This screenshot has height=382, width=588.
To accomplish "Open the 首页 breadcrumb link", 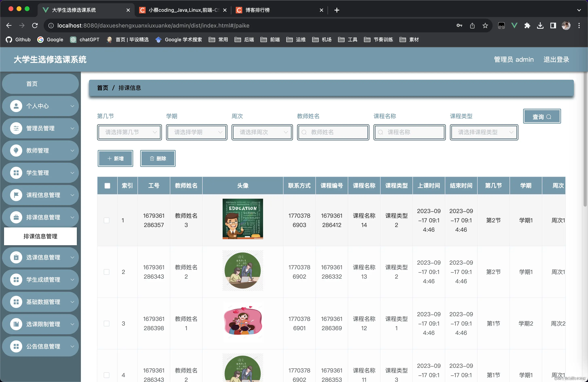I will point(102,88).
